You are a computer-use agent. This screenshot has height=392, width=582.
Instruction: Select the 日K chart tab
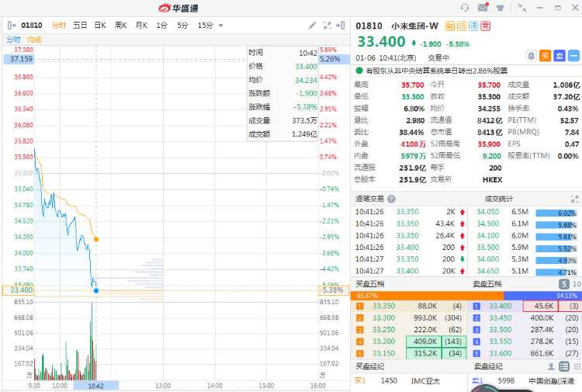pos(100,26)
